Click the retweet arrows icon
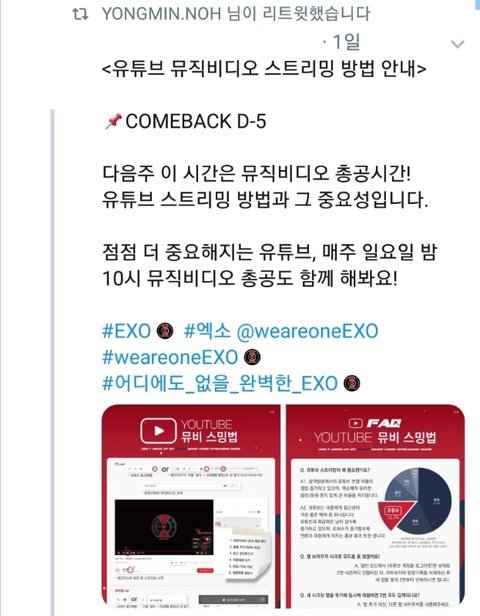Viewport: 480px width, 616px height. pos(80,15)
